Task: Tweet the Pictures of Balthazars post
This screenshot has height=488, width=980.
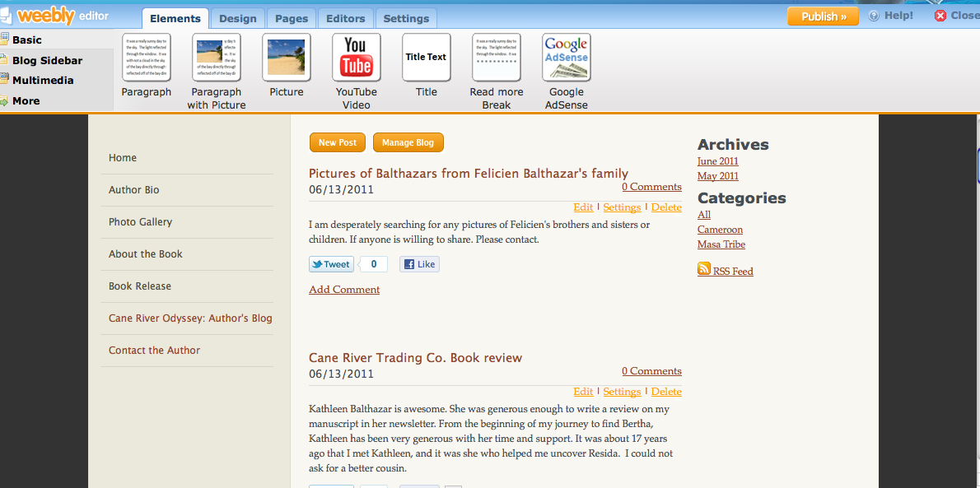Action: click(331, 264)
